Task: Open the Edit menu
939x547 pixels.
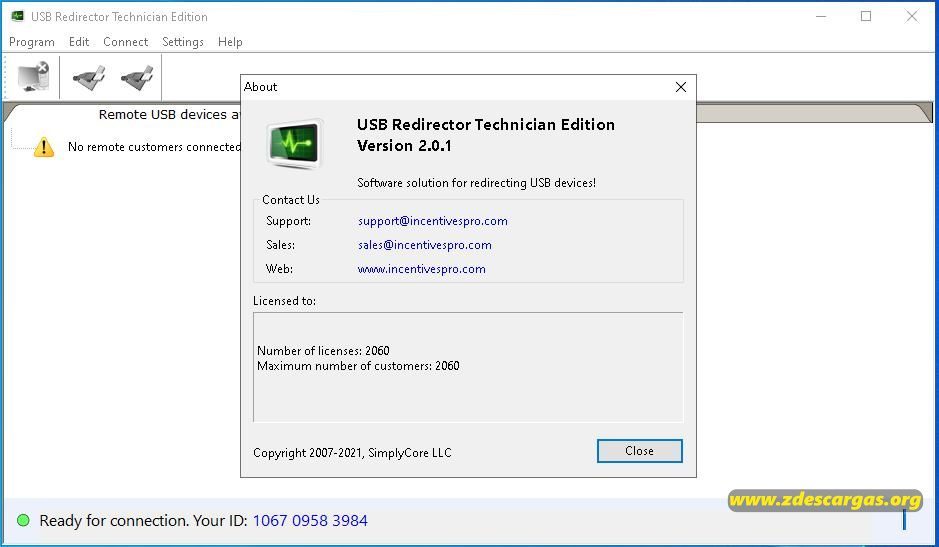Action: [79, 42]
